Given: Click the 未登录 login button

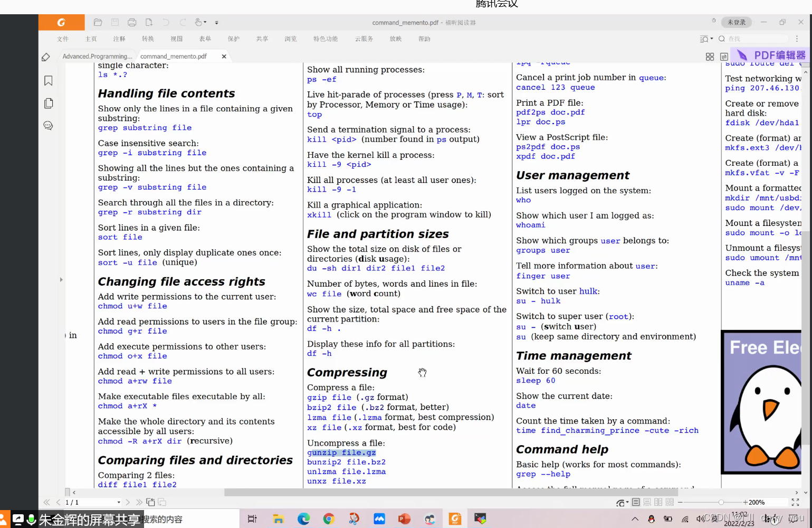Looking at the screenshot, I should click(736, 22).
